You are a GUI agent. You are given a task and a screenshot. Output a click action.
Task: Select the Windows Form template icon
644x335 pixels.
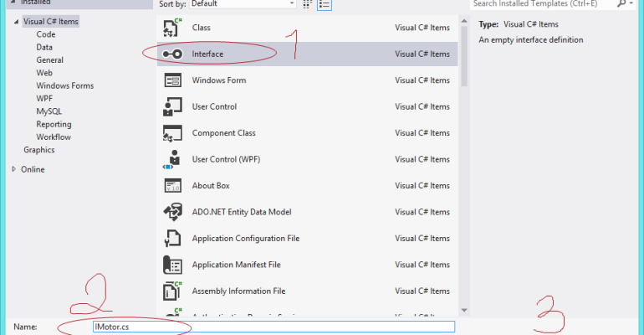point(172,80)
